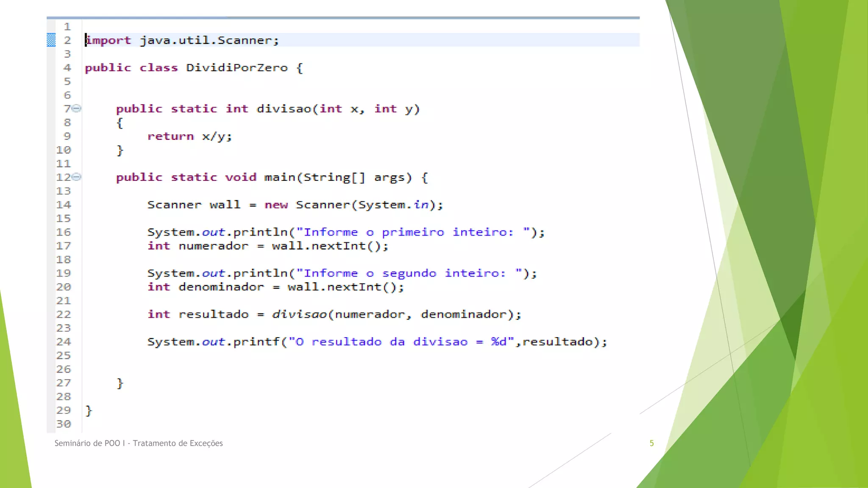
Task: Collapse the divisao method fold marker
Action: pos(76,108)
